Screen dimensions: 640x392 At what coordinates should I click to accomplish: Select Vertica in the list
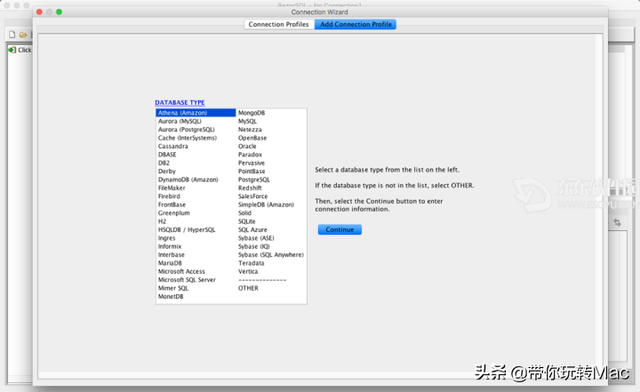[248, 272]
